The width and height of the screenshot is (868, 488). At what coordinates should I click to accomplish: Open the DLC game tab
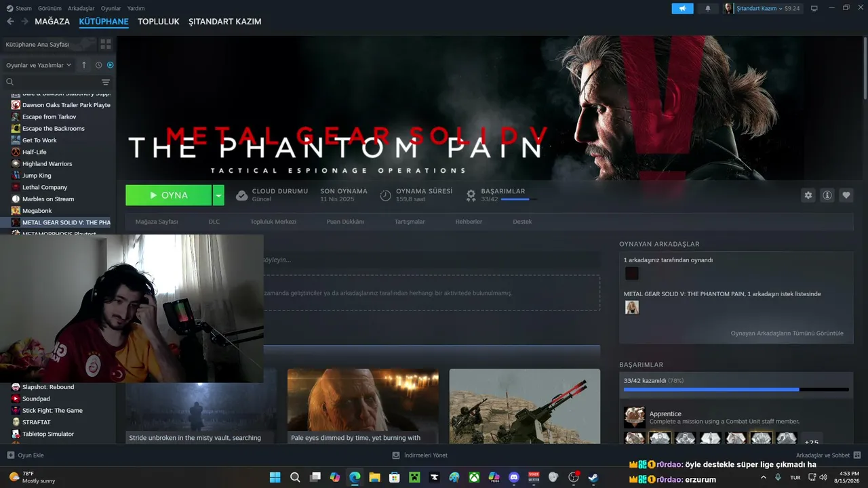click(214, 222)
